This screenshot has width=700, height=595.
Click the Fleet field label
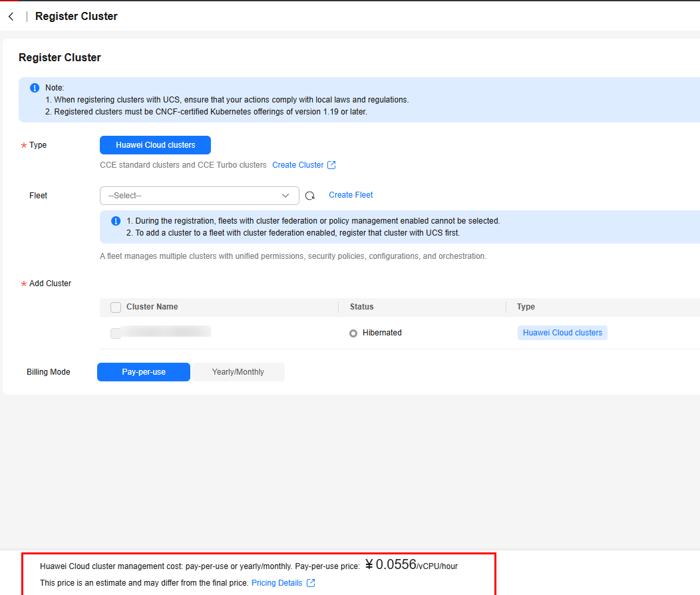click(x=39, y=196)
